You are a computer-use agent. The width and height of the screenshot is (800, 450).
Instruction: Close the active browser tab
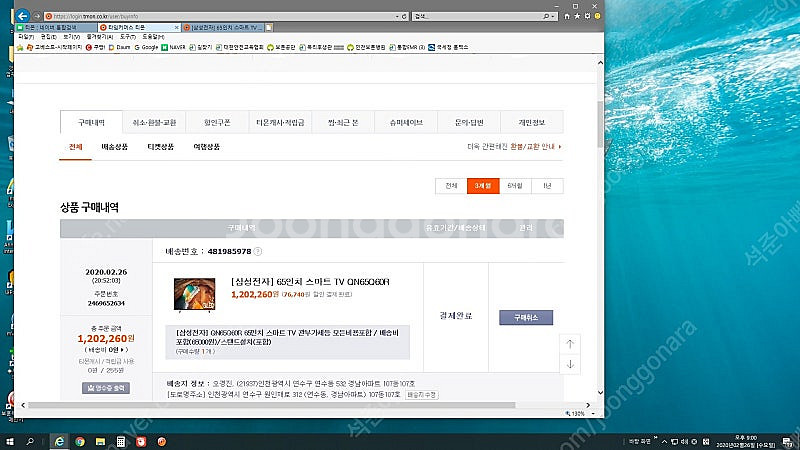pos(177,28)
